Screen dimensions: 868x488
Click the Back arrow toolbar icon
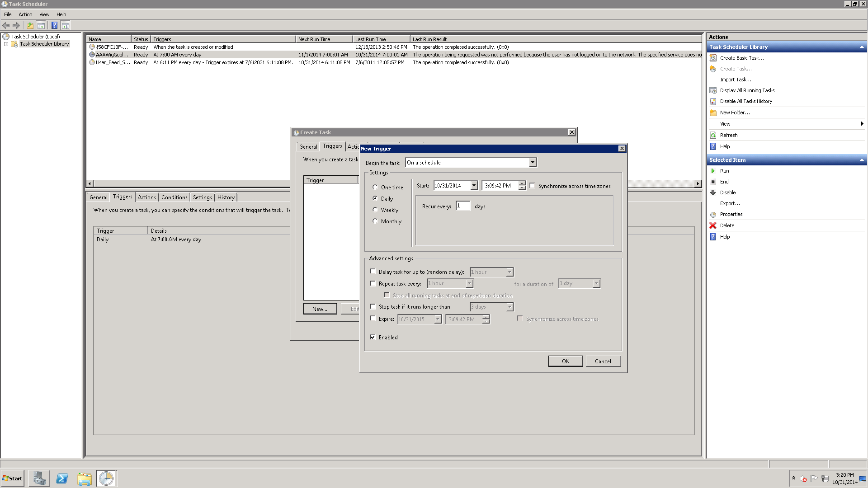[x=6, y=25]
